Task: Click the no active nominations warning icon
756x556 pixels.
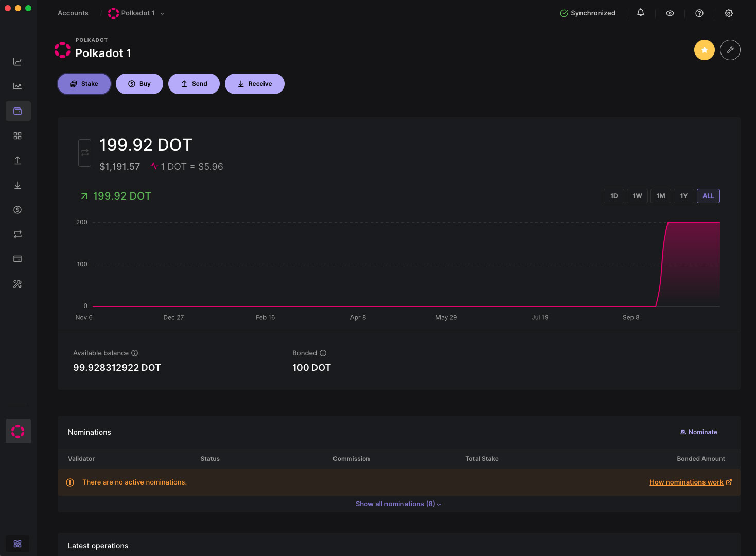Action: click(70, 482)
